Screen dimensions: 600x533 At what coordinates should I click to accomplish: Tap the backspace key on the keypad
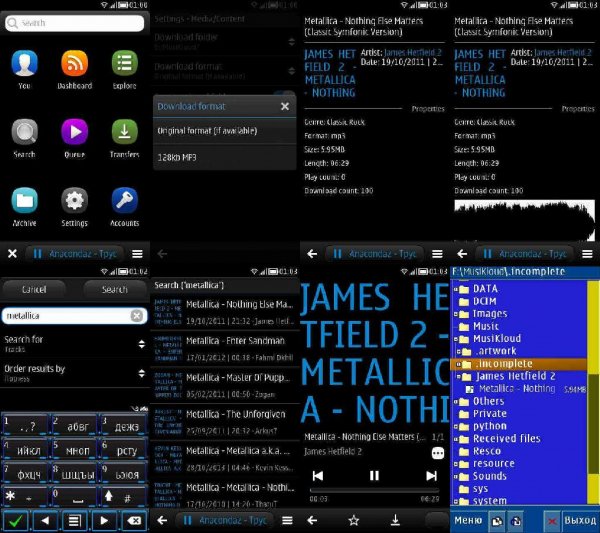point(134,521)
